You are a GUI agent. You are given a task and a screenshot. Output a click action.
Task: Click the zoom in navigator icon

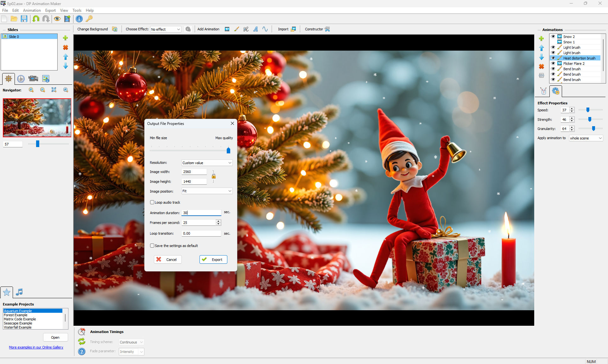31,90
